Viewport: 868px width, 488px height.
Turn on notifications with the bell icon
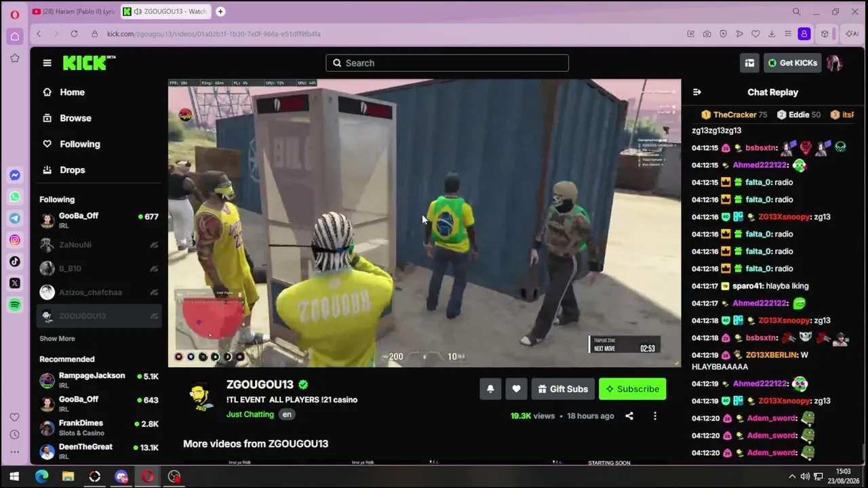pyautogui.click(x=490, y=389)
